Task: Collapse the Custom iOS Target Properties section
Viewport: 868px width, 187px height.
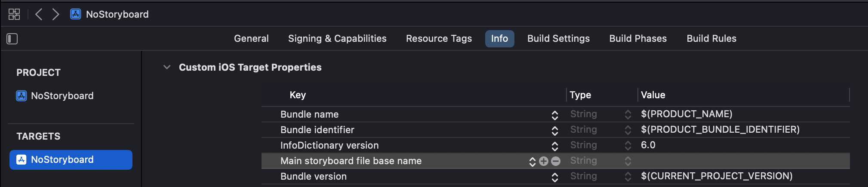Action: [x=167, y=67]
